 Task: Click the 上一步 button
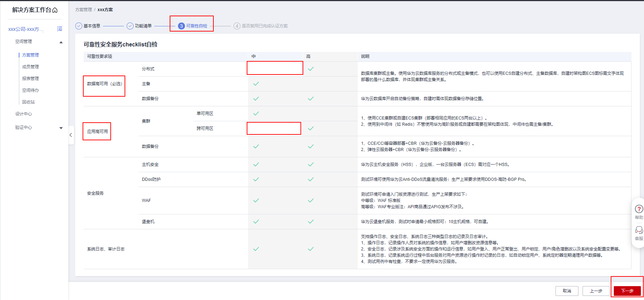(596, 291)
